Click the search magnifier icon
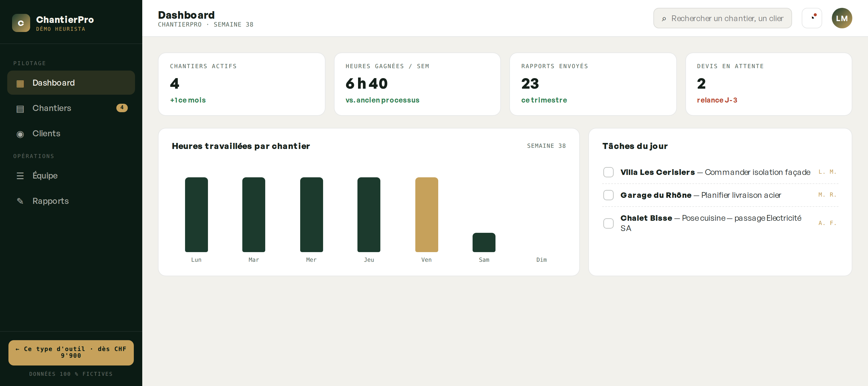 664,18
